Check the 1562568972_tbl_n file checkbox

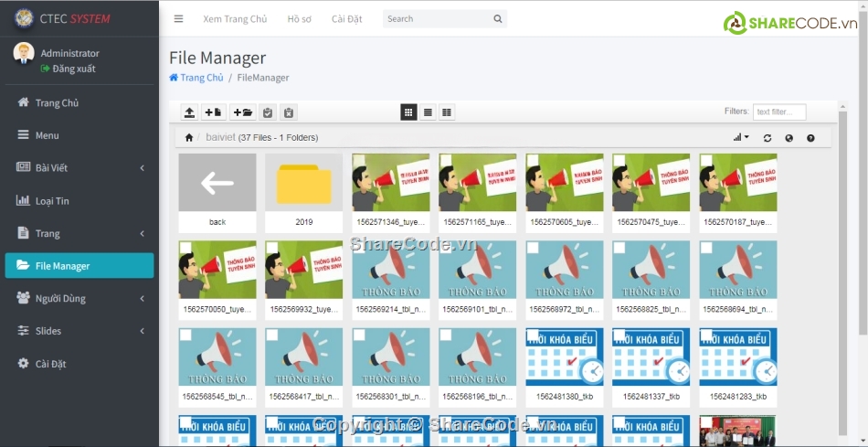pyautogui.click(x=533, y=248)
